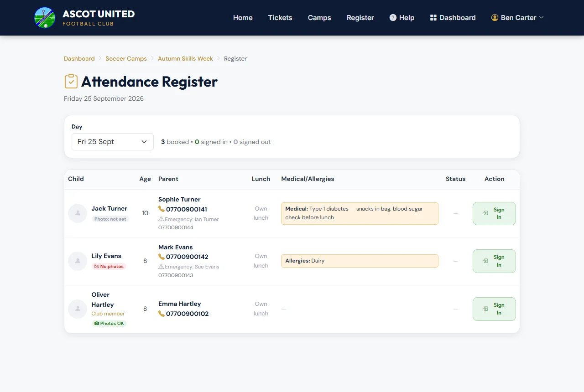Click the no-camera icon in No photos badge

pyautogui.click(x=97, y=267)
